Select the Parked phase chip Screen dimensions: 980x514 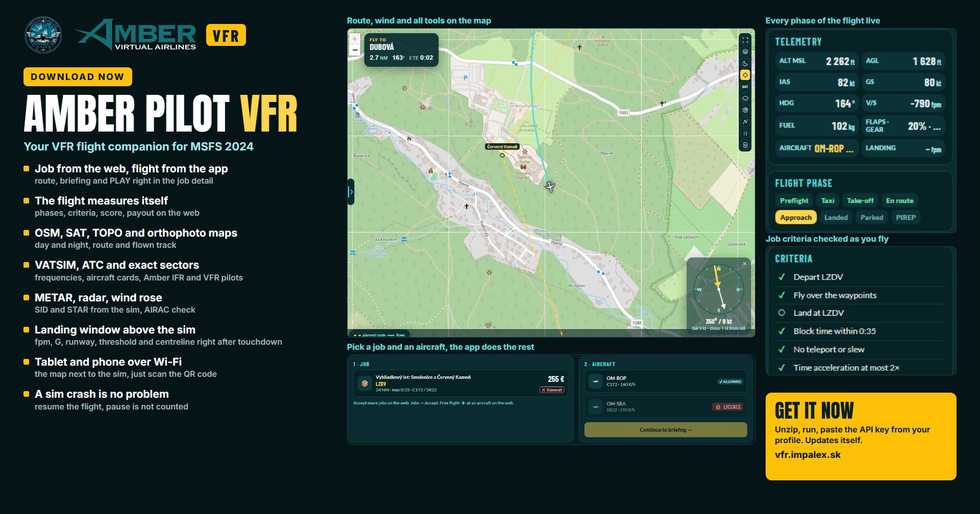pyautogui.click(x=872, y=217)
